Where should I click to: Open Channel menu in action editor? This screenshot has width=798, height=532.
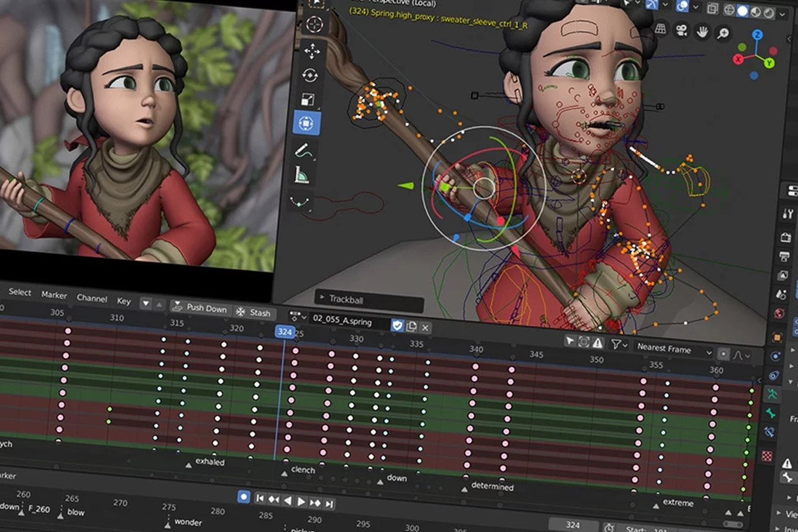pos(92,298)
